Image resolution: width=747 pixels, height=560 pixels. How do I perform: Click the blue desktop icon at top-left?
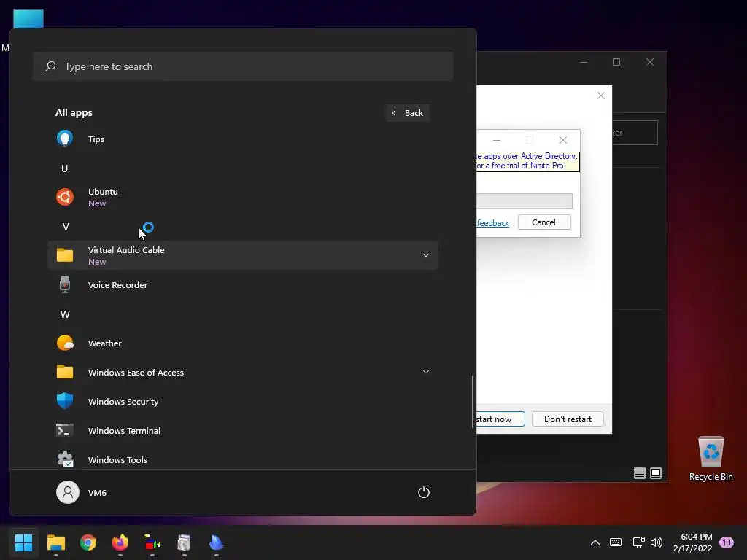click(28, 19)
